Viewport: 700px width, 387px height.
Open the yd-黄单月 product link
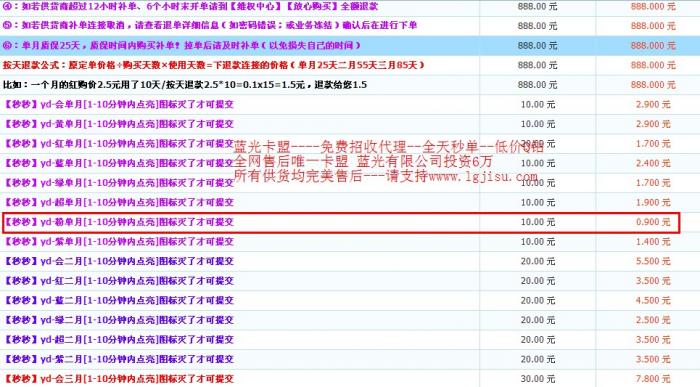(119, 124)
